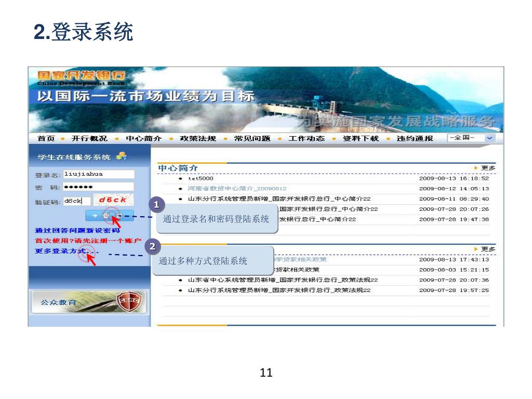Open 山东分行系统管理员新增_国家开发银行总行_中心简介22 article
The width and height of the screenshot is (532, 399).
[279, 199]
